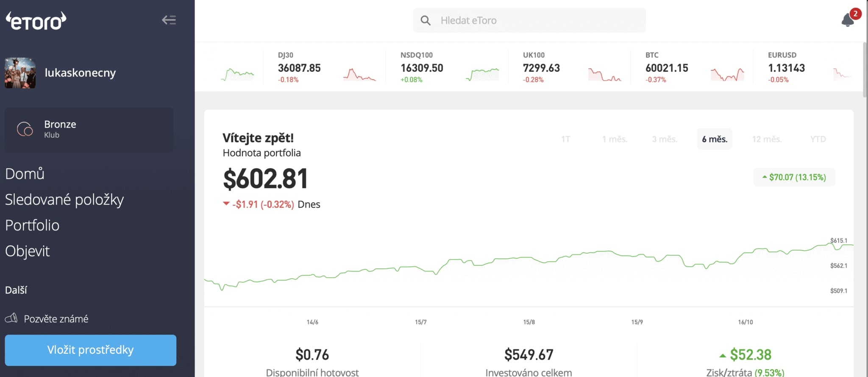This screenshot has width=868, height=377.
Task: Select the 6 měs. time range
Action: [715, 139]
